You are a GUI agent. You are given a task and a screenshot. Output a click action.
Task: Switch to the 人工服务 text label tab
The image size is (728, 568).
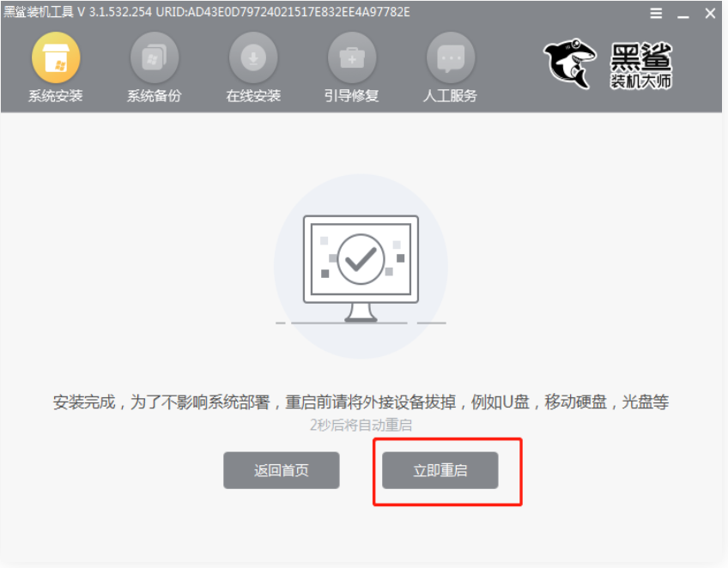tap(451, 96)
